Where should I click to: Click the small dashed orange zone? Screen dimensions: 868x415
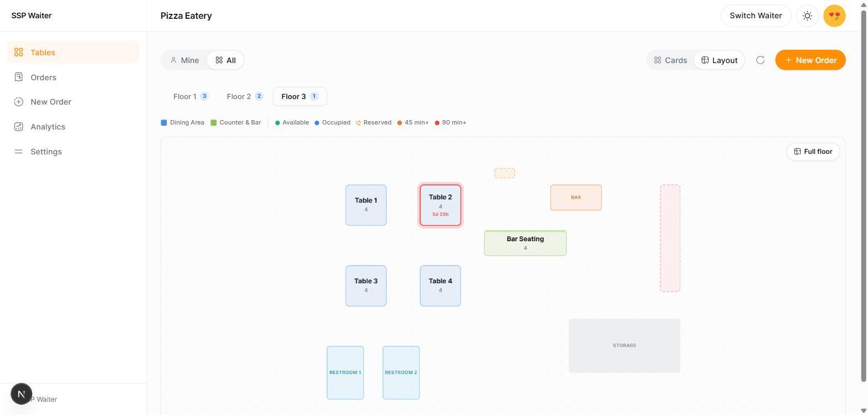point(504,173)
